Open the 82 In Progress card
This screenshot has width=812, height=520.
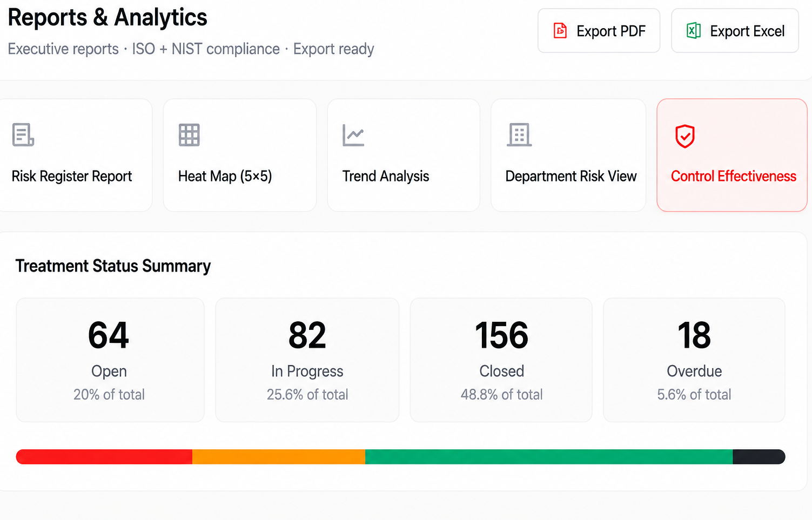307,360
